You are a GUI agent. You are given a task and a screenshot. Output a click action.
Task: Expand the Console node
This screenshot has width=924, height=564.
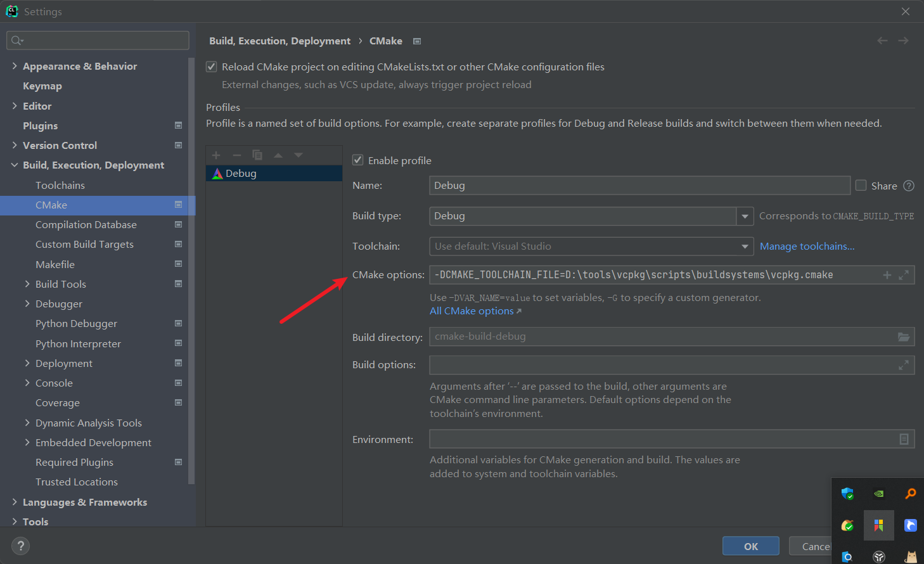click(x=27, y=383)
